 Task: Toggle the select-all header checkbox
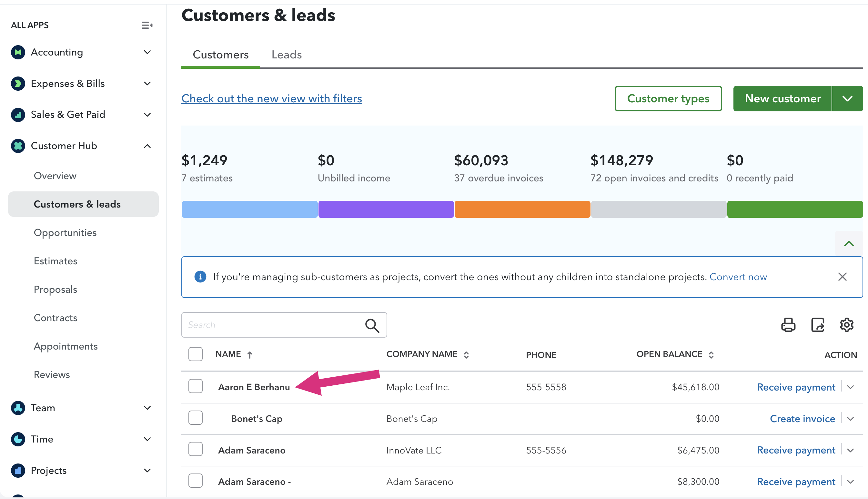(195, 354)
